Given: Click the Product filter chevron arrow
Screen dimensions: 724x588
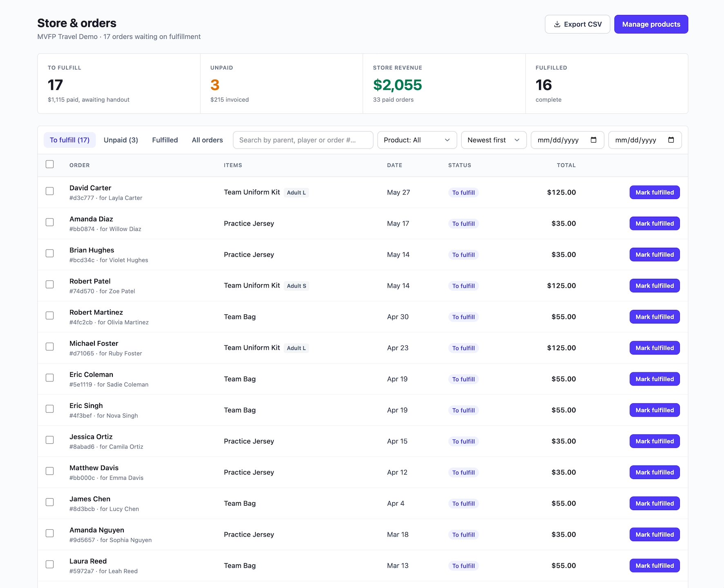Looking at the screenshot, I should pos(447,140).
